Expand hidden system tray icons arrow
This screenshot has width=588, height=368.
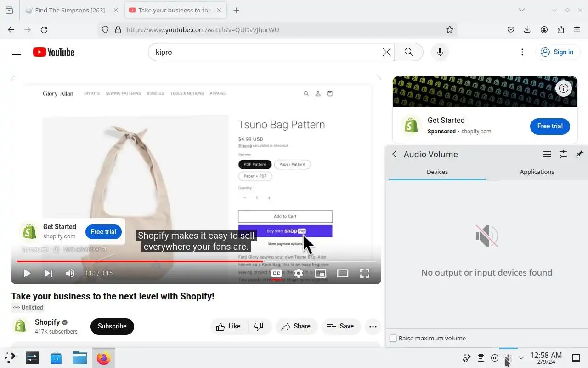pyautogui.click(x=521, y=358)
